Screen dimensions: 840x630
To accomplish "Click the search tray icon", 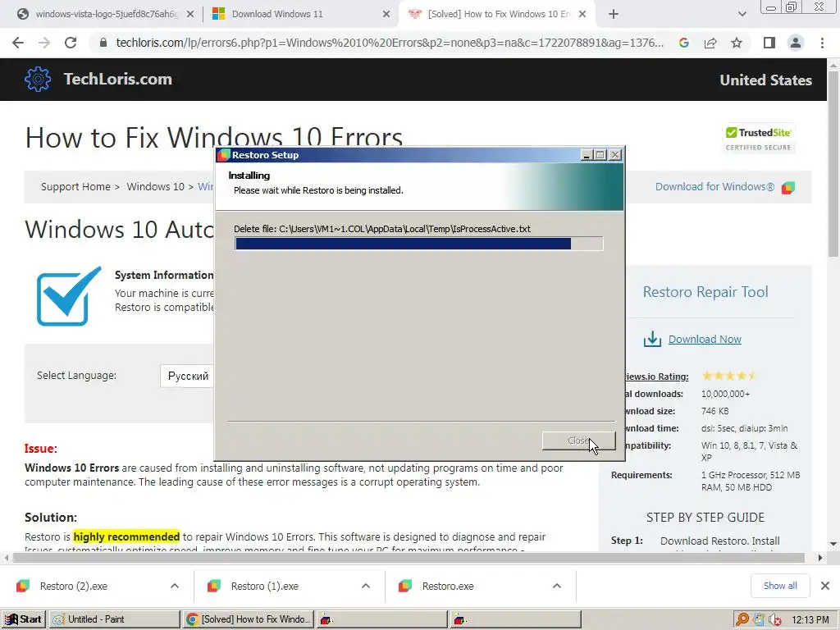I will pos(742,619).
